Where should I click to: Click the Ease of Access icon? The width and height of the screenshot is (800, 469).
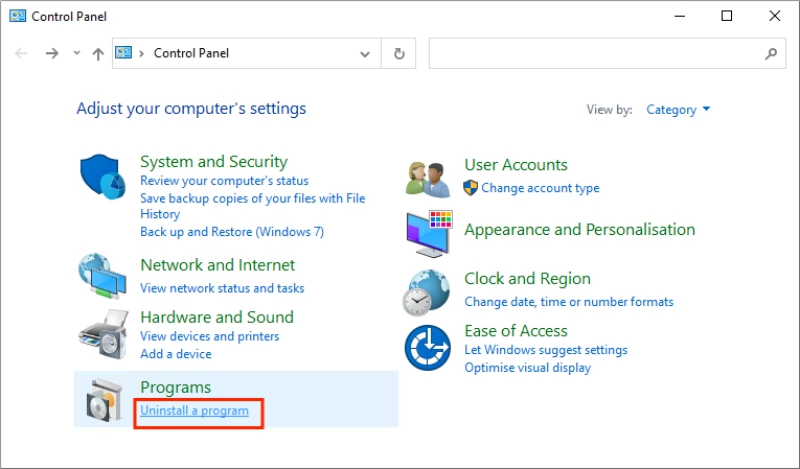pos(428,348)
